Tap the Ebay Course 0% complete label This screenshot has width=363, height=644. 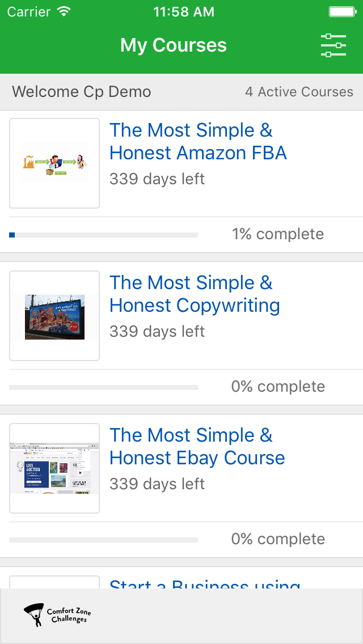(x=278, y=539)
